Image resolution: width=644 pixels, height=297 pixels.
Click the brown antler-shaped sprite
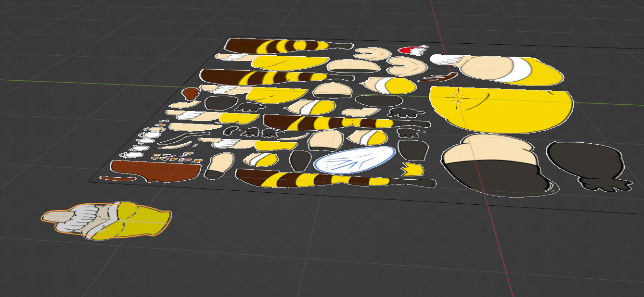pos(438,77)
